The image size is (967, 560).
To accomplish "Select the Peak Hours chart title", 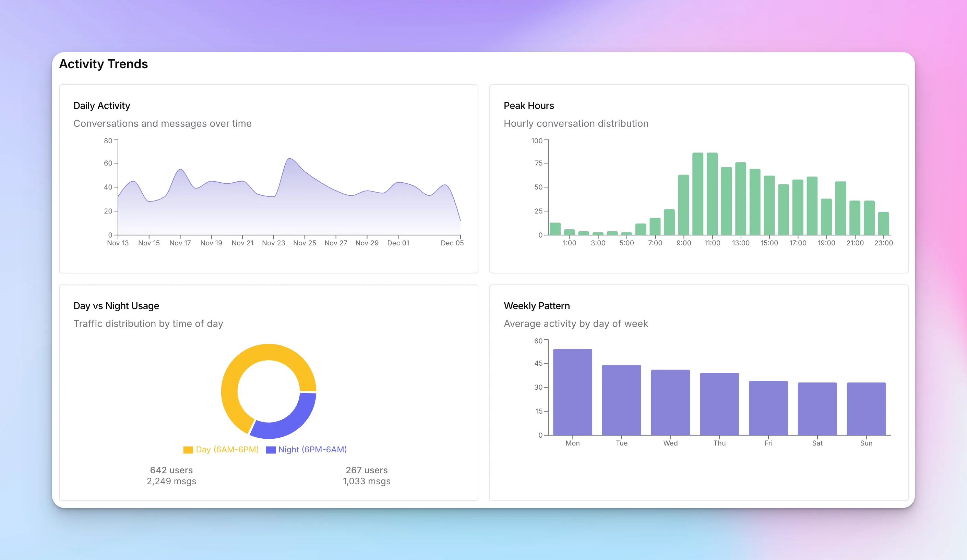I will pyautogui.click(x=529, y=106).
